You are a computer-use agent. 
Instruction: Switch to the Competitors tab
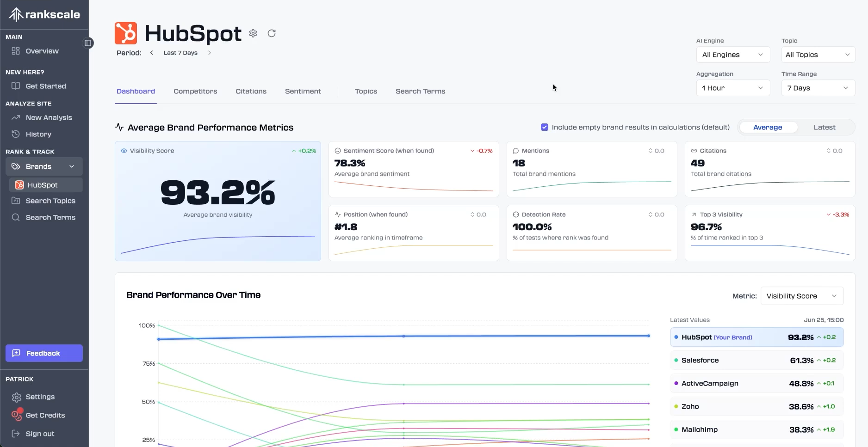pos(195,91)
